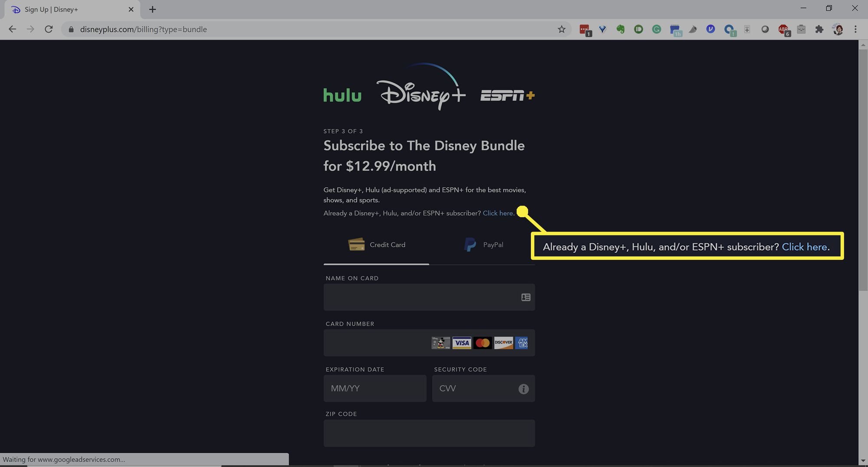868x467 pixels.
Task: Open the blue V circle extension
Action: (710, 29)
